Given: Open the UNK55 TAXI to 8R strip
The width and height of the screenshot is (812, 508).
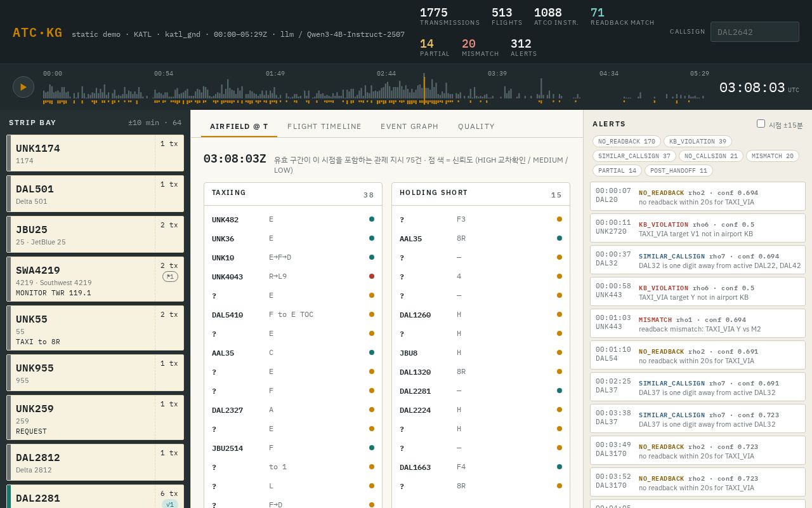Looking at the screenshot, I should tap(95, 328).
